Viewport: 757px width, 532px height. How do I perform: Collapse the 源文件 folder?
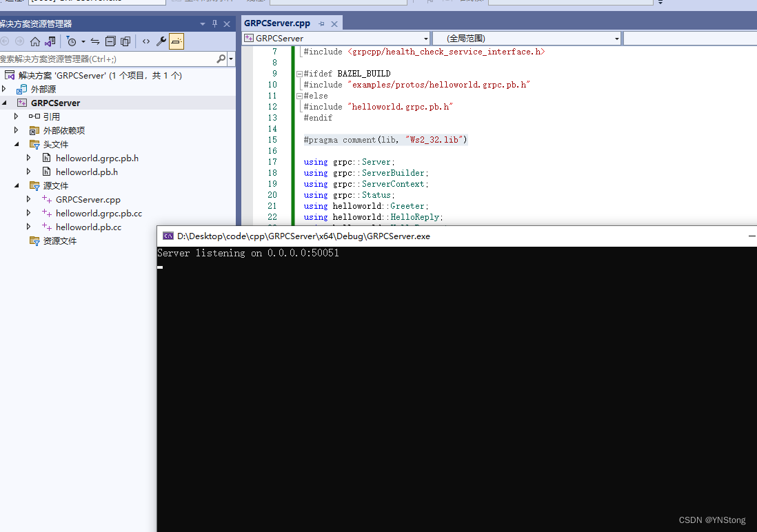pos(17,185)
